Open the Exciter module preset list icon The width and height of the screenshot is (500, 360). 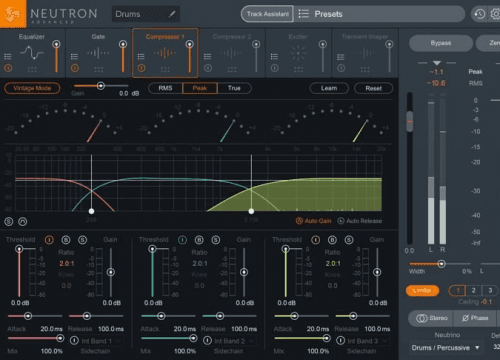[274, 56]
